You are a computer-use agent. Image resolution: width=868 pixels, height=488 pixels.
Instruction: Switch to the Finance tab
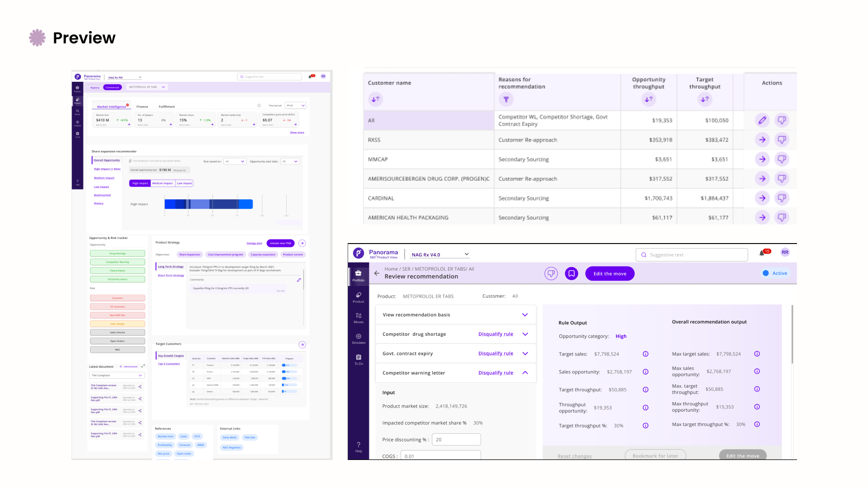pyautogui.click(x=142, y=107)
